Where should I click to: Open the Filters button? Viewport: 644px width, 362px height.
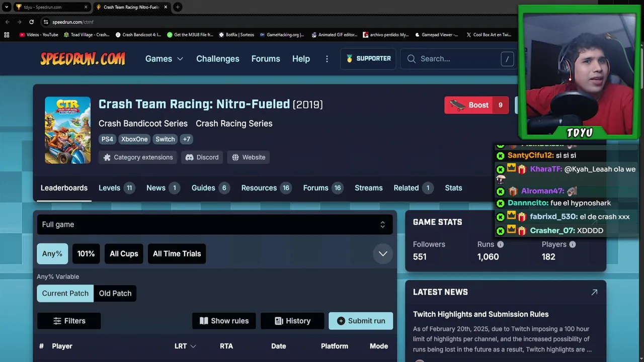pos(69,321)
